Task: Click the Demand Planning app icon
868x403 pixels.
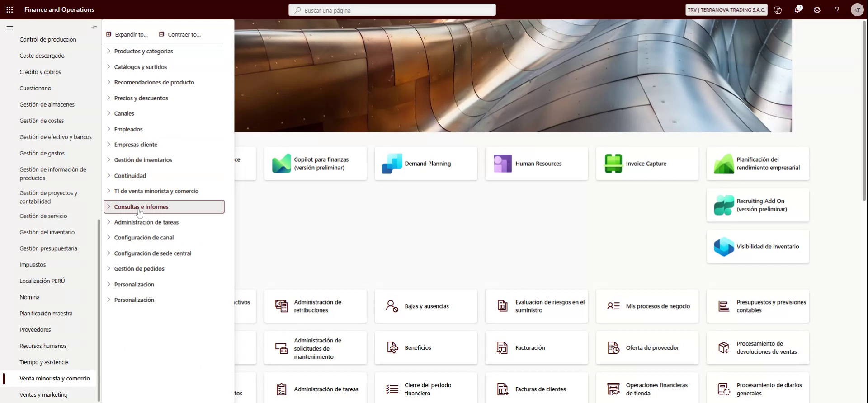Action: click(x=392, y=164)
